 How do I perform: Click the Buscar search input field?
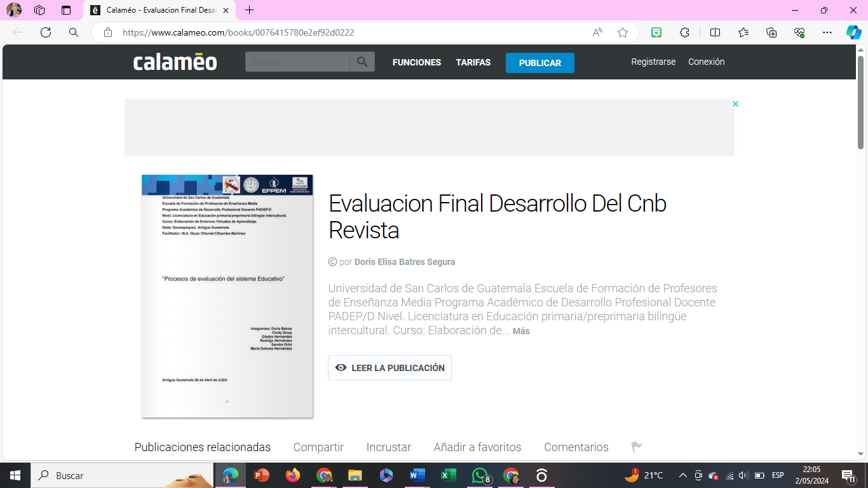pos(297,62)
